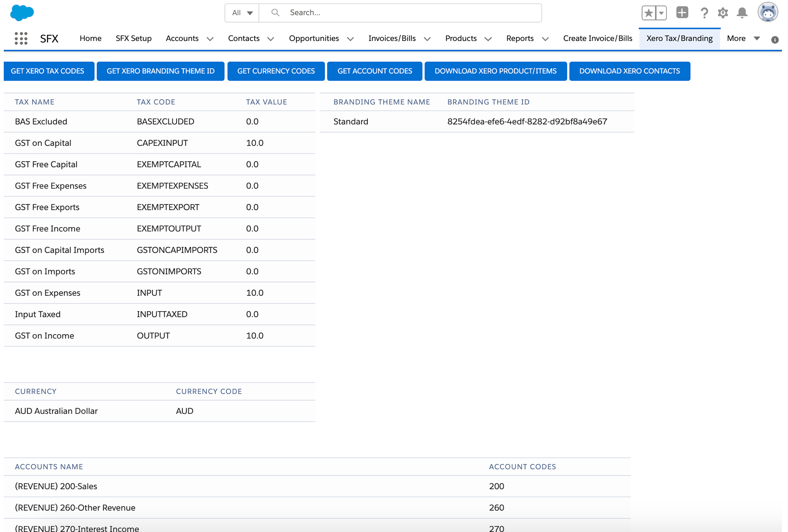Expand the Opportunities tab chevron
788x532 pixels.
(350, 39)
